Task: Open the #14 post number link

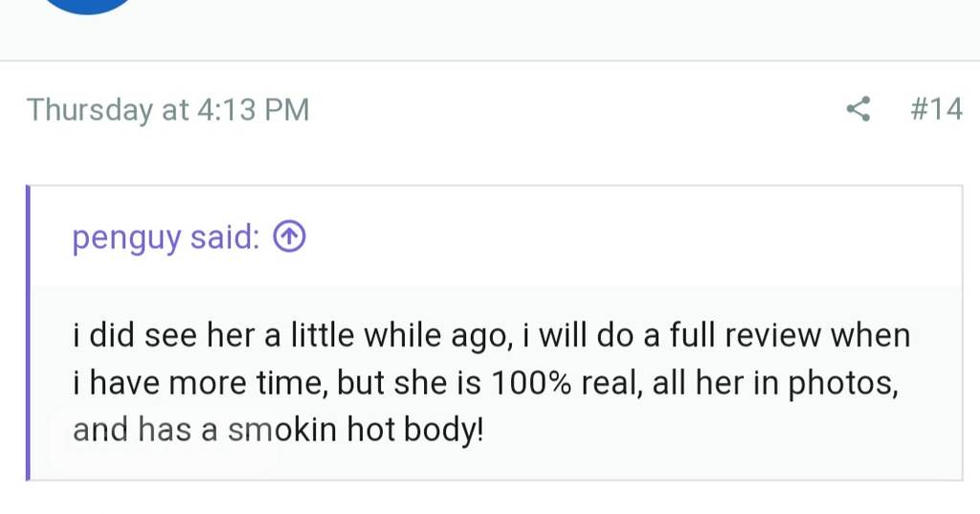Action: (x=936, y=110)
